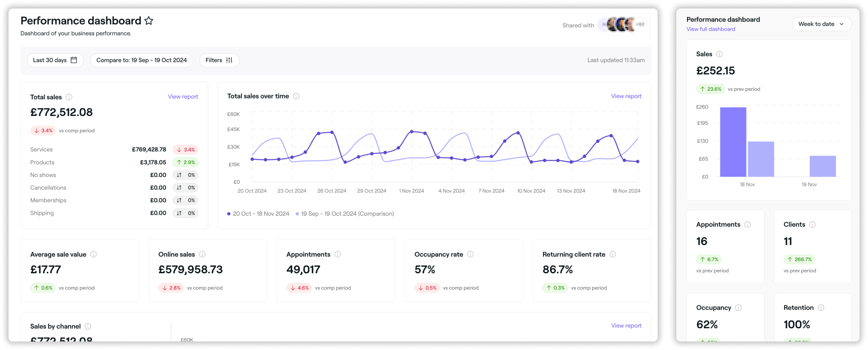Click info icon next to Total sales
Image resolution: width=868 pixels, height=350 pixels.
69,97
